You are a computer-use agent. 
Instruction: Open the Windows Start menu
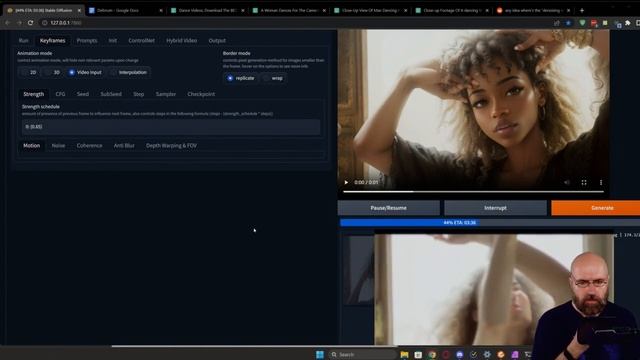[320, 354]
